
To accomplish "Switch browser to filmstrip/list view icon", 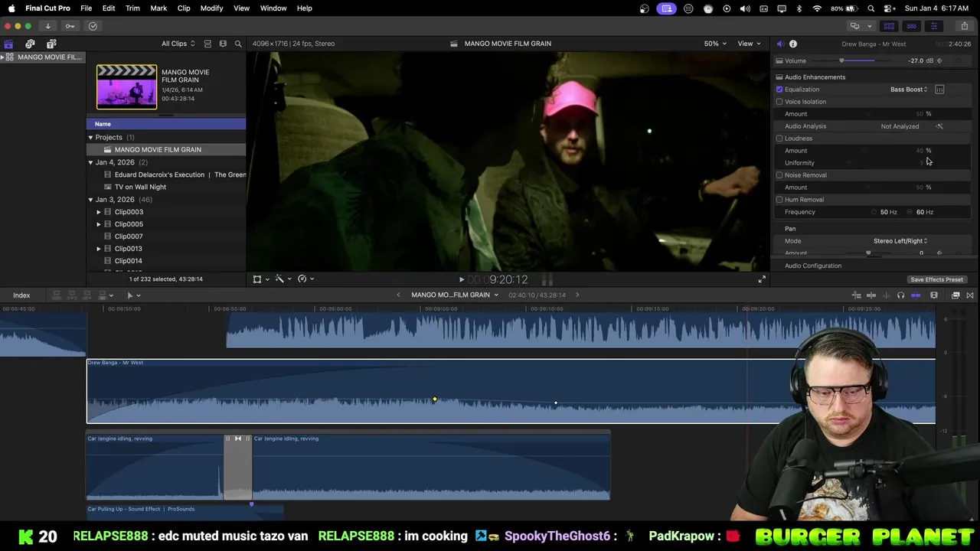I will click(223, 44).
